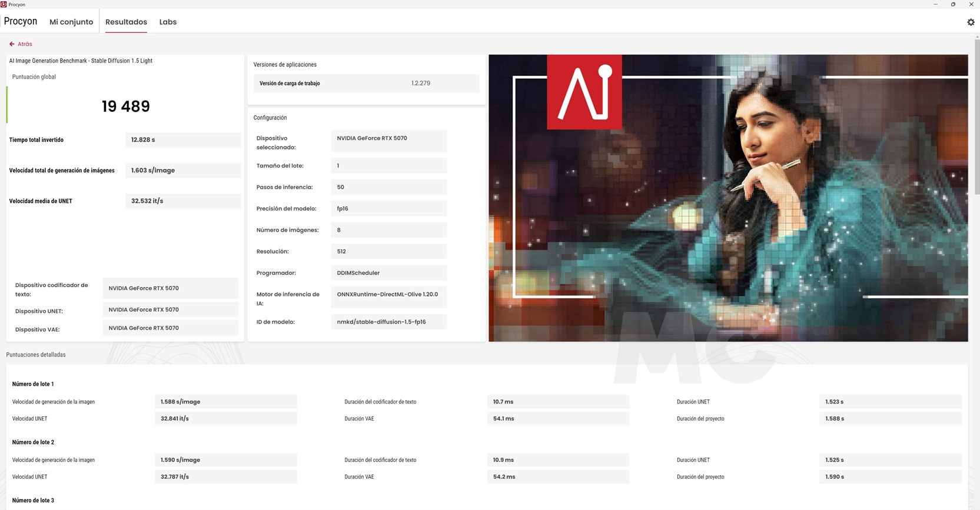
Task: Open the settings gear icon
Action: coord(971,22)
